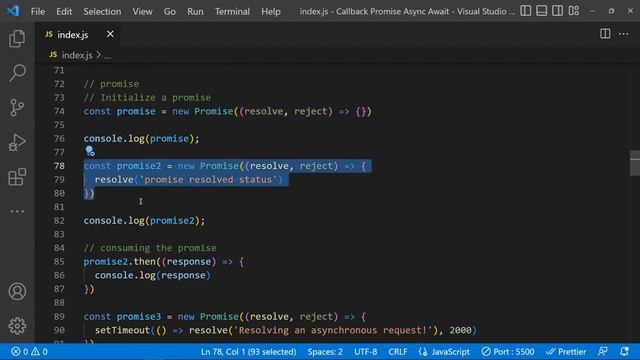The height and width of the screenshot is (360, 640).
Task: Click console.log(promise2); on line 82
Action: (x=144, y=220)
